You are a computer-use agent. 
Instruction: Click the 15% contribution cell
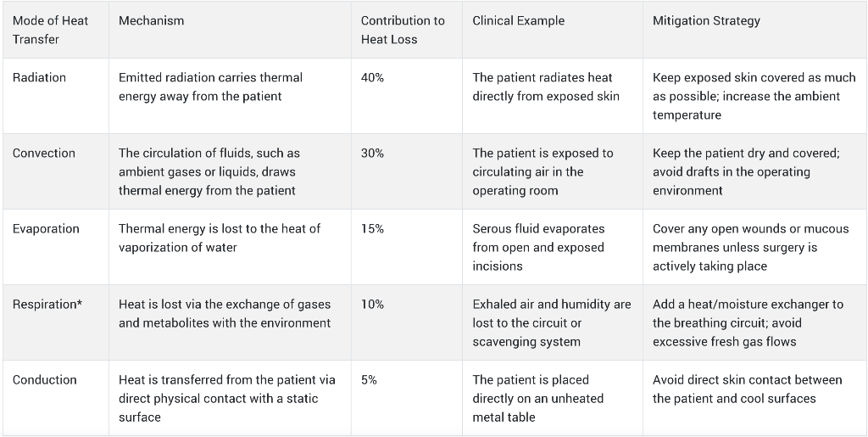pos(372,228)
